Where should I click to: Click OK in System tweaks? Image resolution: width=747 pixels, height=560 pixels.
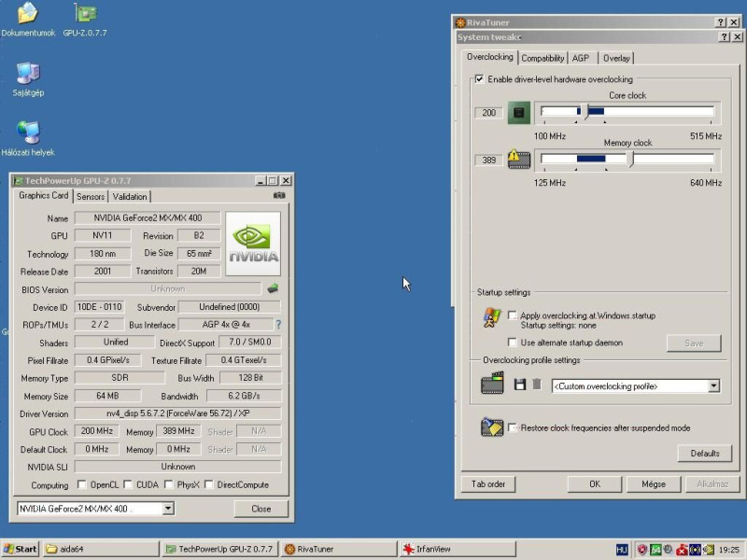click(x=595, y=483)
